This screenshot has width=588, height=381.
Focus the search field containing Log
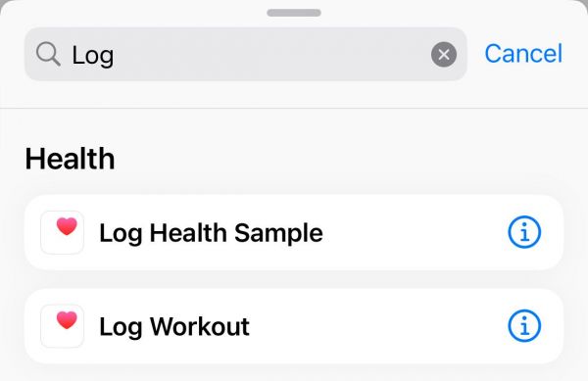coord(246,54)
